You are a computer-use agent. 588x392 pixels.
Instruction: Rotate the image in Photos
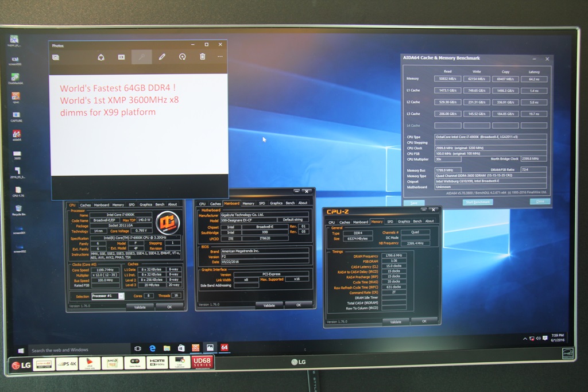click(x=182, y=57)
